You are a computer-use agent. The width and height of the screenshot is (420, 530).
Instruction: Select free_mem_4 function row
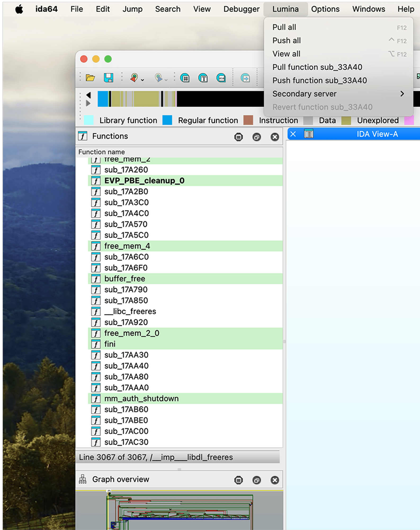[x=185, y=246]
